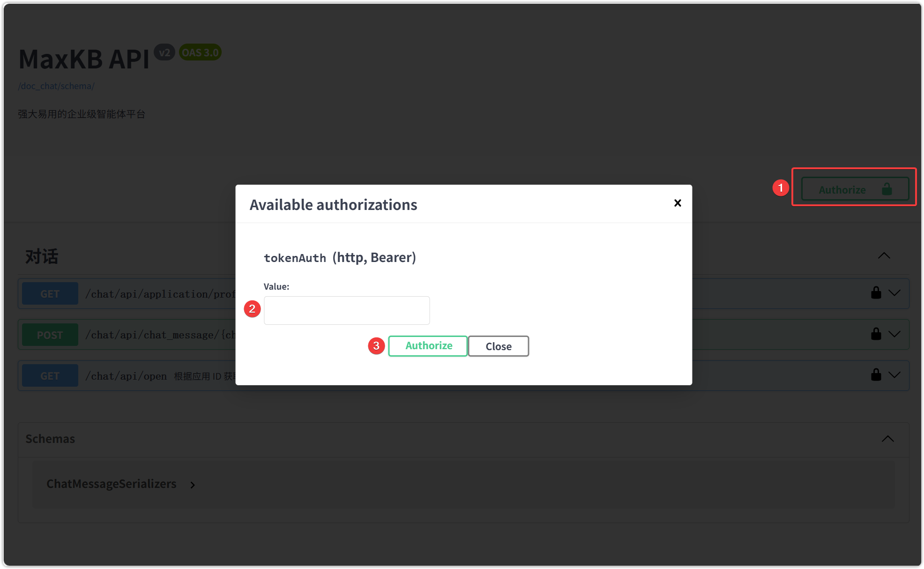
Task: Close the Available authorizations dialog with X
Action: 678,203
